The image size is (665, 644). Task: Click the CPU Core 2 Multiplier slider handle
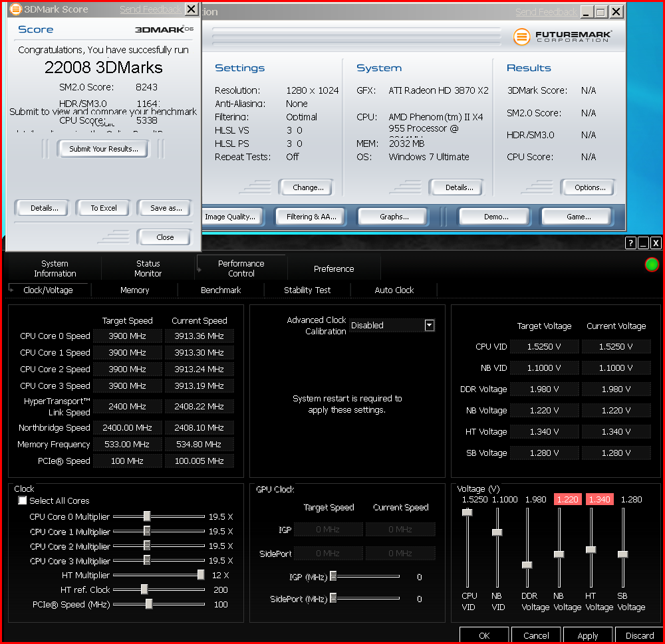point(147,545)
